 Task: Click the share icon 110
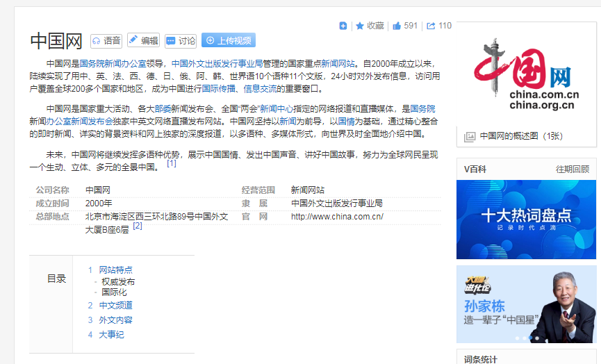click(431, 26)
